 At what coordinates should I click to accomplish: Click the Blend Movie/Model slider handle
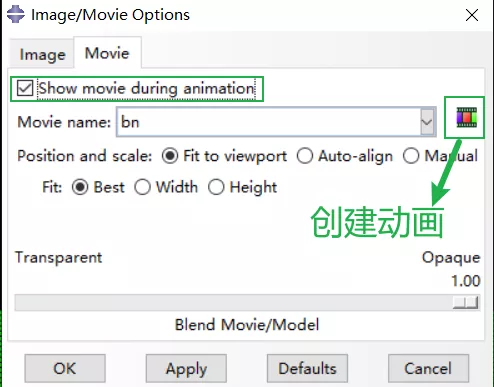click(x=466, y=303)
